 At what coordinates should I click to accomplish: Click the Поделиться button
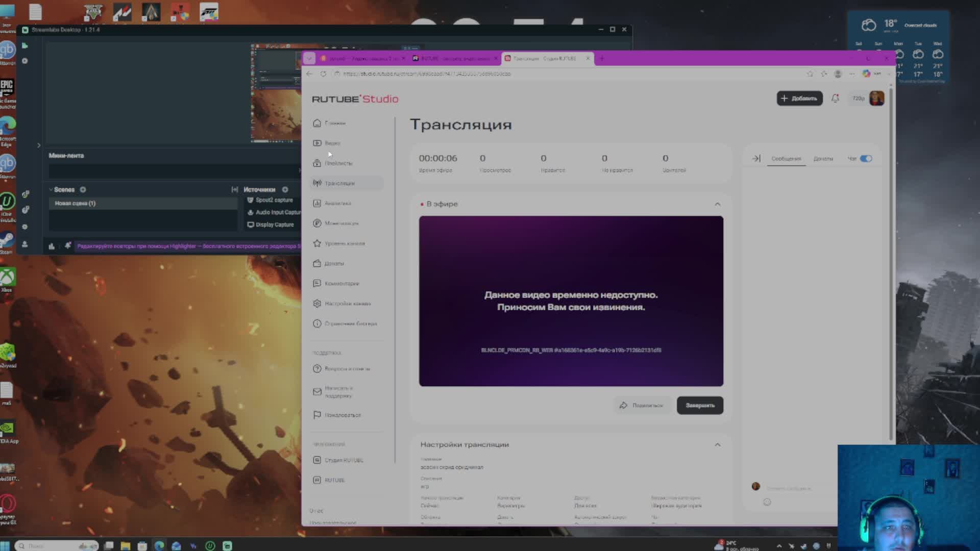coord(641,406)
